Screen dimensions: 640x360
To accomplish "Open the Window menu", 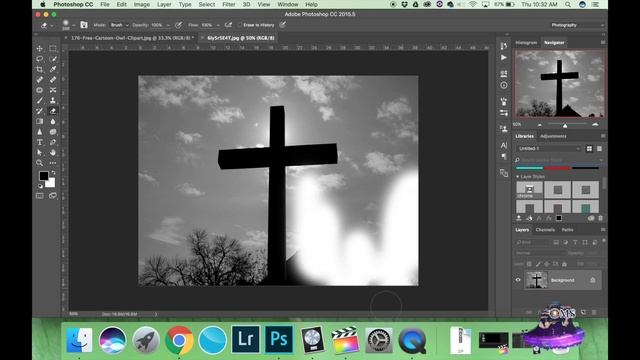I will point(288,4).
